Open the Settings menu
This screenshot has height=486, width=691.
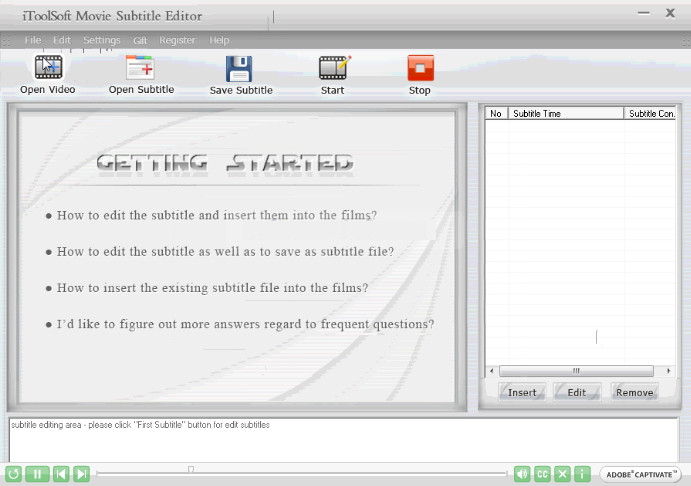(x=102, y=40)
